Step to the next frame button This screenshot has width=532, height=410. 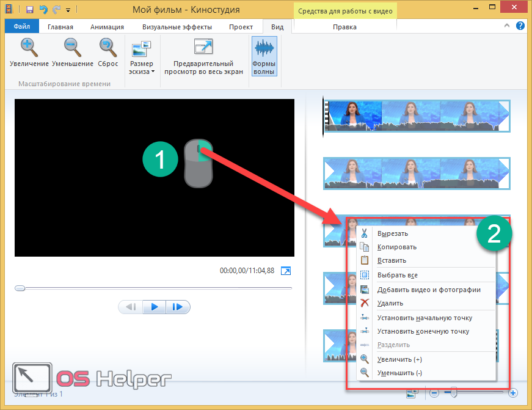click(x=177, y=307)
